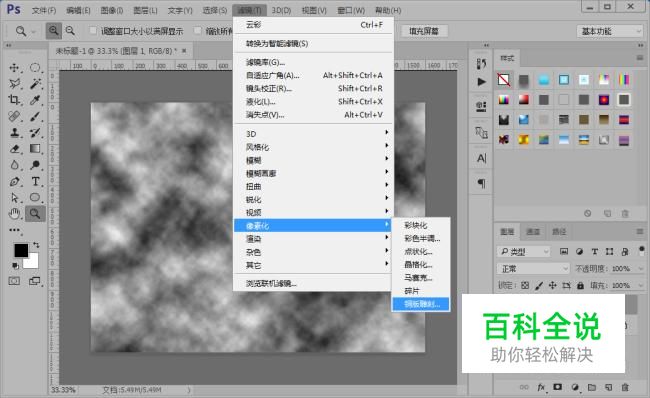Select the Crop tool

14,100
